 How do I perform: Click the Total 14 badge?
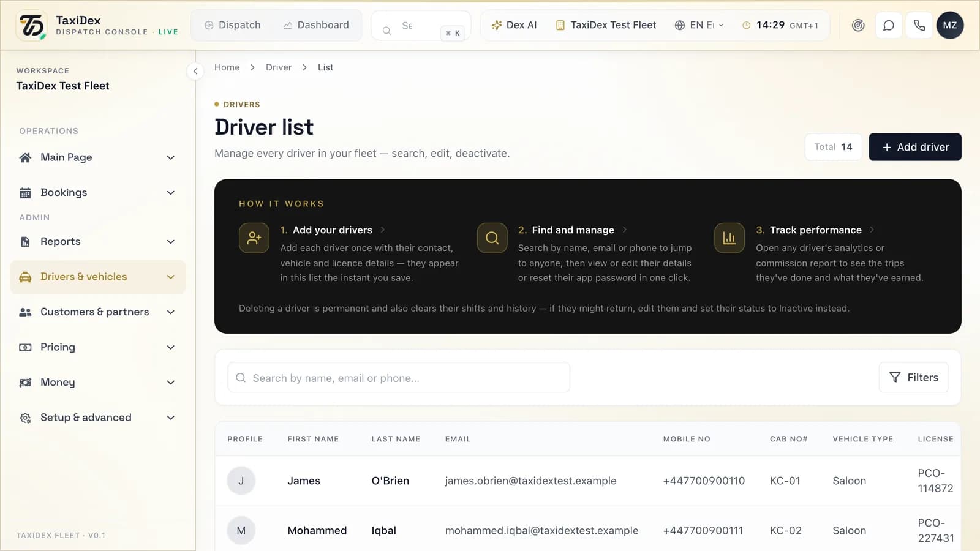click(x=833, y=147)
